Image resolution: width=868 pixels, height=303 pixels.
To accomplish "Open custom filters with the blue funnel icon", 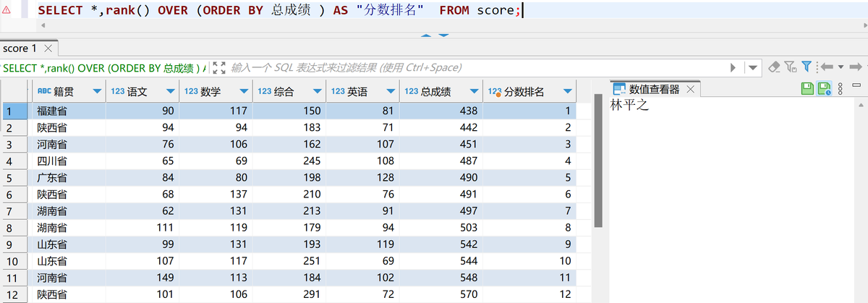I will point(805,67).
